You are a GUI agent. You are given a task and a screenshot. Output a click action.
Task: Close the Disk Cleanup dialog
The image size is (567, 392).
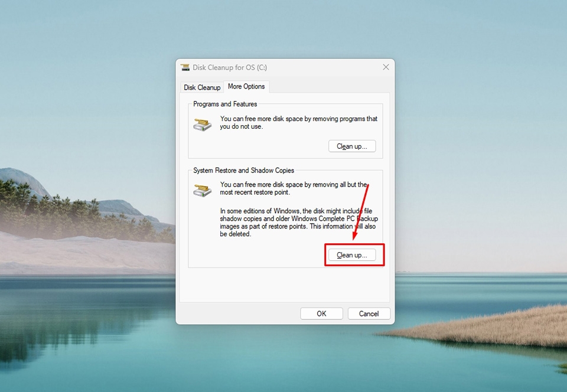pyautogui.click(x=386, y=67)
